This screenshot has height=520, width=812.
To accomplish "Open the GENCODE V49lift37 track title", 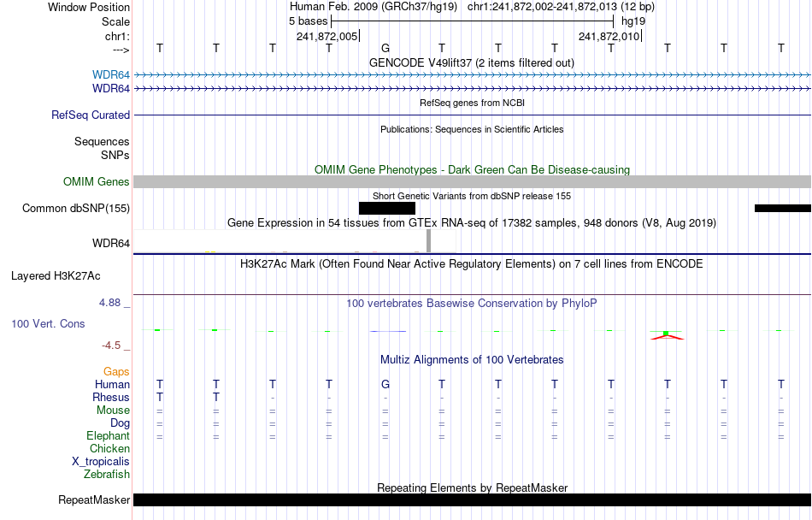I will pyautogui.click(x=471, y=62).
